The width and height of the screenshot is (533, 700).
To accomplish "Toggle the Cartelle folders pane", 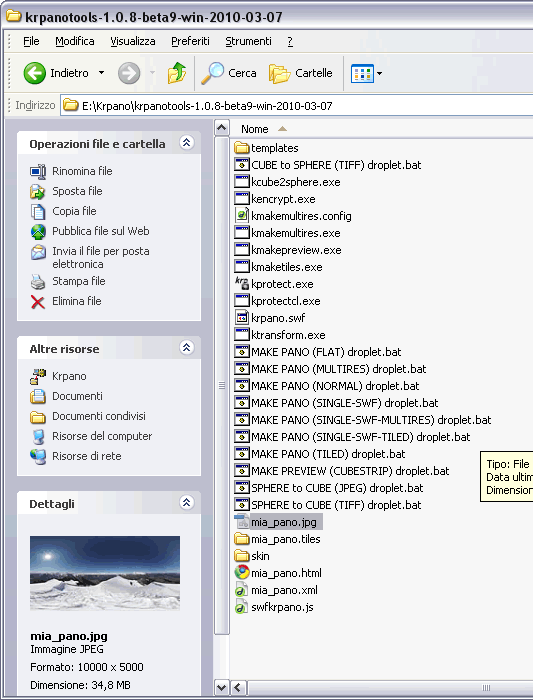I will click(x=301, y=73).
